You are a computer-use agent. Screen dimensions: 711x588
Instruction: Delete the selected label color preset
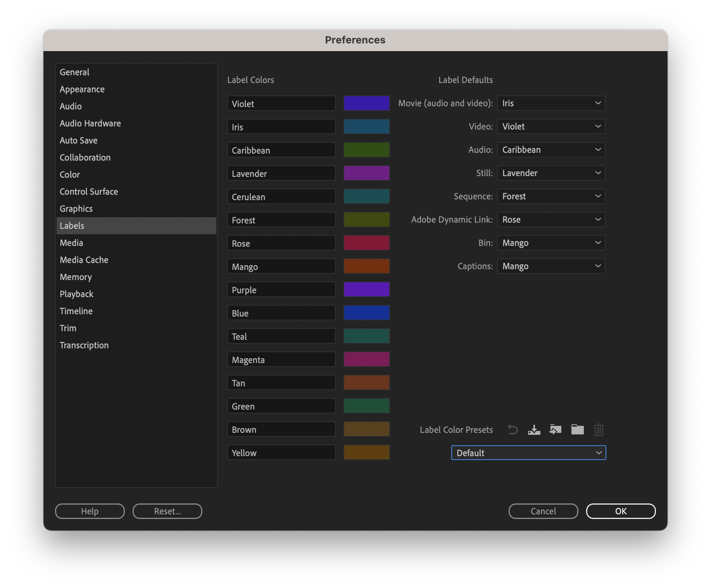[x=599, y=430]
